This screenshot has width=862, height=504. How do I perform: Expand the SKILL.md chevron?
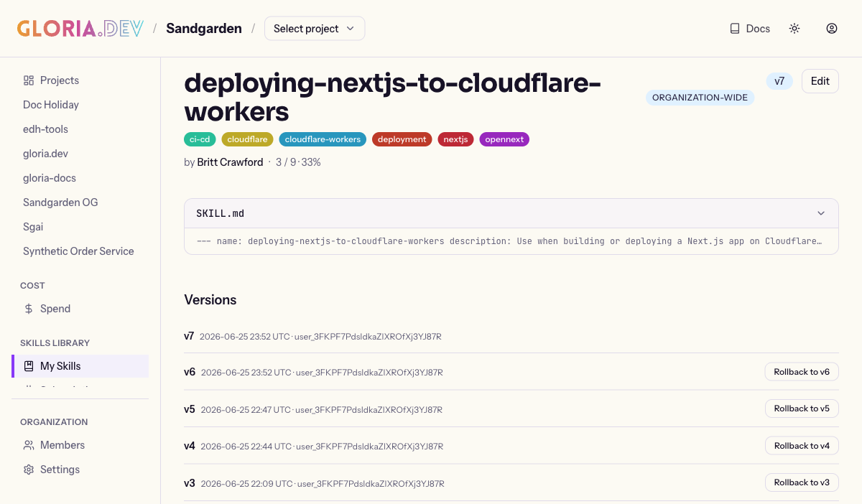821,214
